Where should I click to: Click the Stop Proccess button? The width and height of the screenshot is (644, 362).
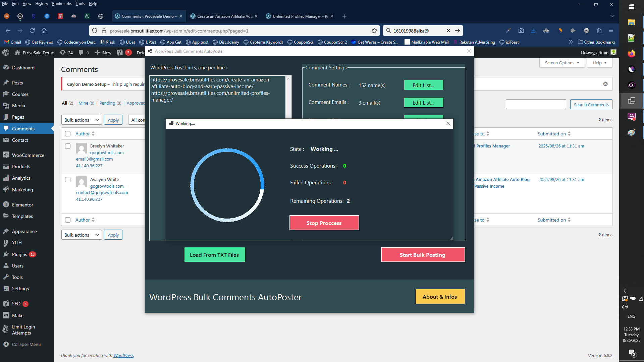[324, 223]
